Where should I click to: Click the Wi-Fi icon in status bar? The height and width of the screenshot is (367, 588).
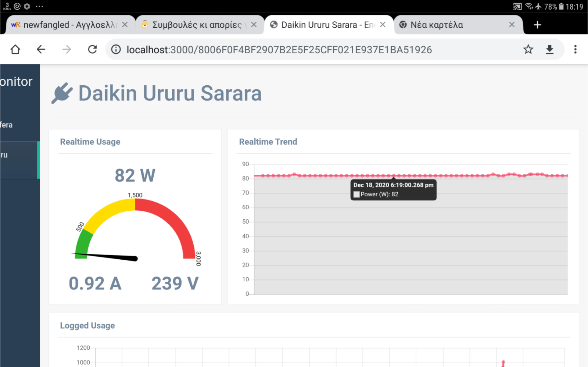pos(529,6)
